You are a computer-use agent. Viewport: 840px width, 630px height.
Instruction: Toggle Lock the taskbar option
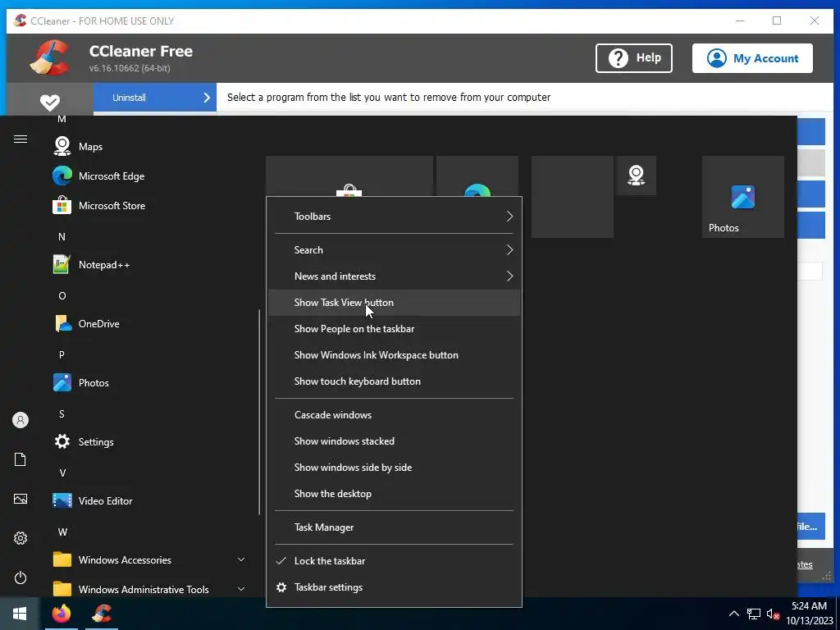tap(394, 561)
